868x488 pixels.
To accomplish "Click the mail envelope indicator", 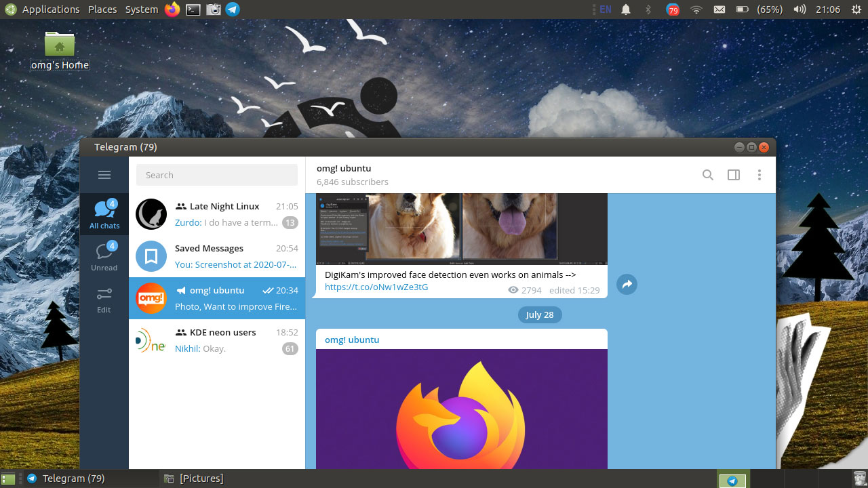I will [x=719, y=9].
